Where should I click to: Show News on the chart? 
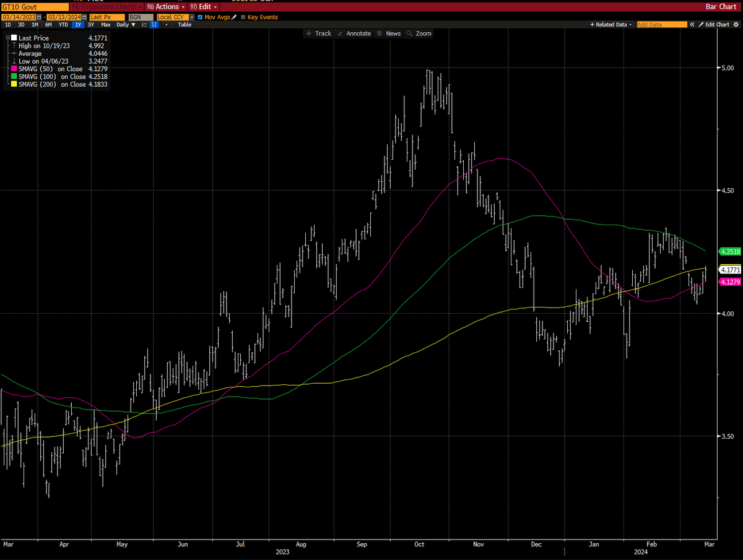pyautogui.click(x=389, y=33)
